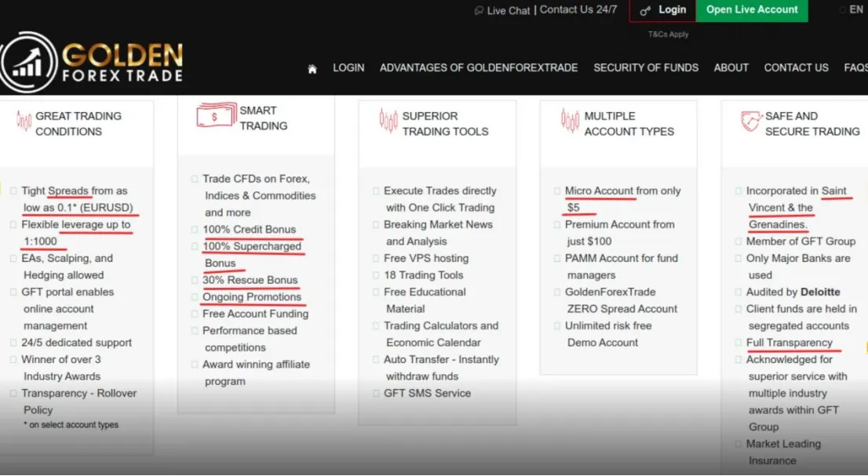The width and height of the screenshot is (868, 476).
Task: Click 'Audited by Deloitte' item
Action: (793, 292)
